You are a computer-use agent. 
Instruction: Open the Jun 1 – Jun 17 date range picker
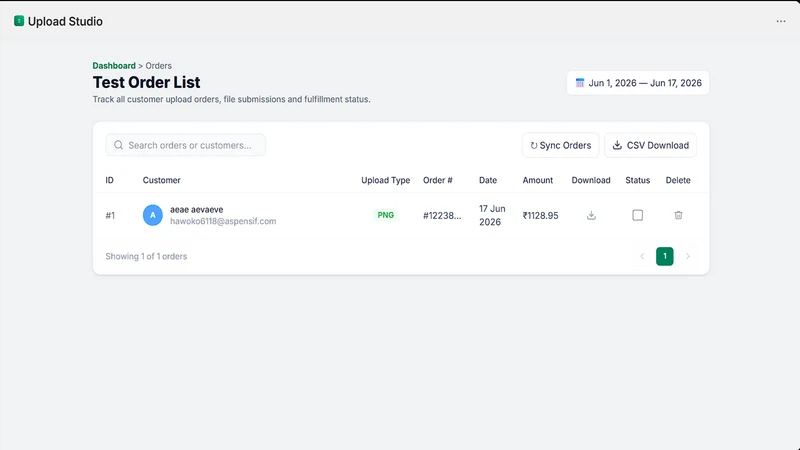(638, 83)
